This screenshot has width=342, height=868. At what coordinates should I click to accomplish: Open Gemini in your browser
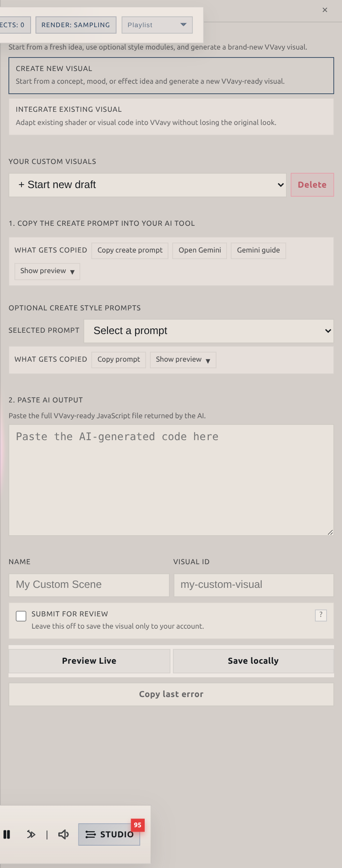click(199, 250)
